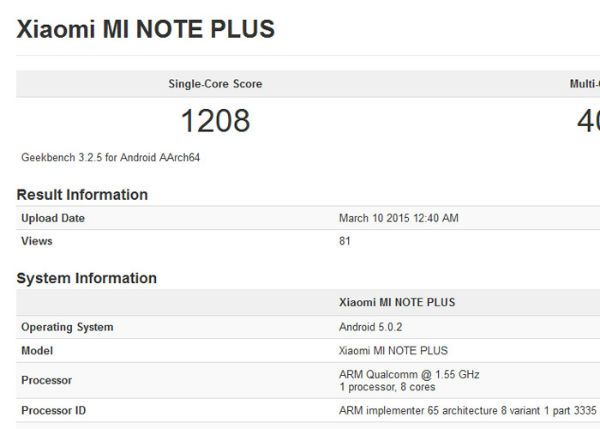Viewport: 600px width, 429px height.
Task: Click the Operating System label
Action: [67, 327]
